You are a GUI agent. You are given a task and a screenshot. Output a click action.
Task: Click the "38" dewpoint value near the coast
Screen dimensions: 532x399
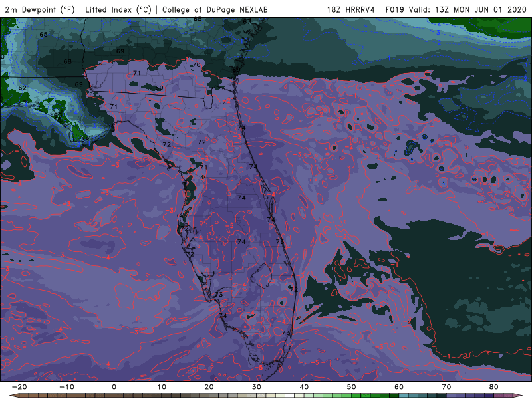pyautogui.click(x=85, y=139)
